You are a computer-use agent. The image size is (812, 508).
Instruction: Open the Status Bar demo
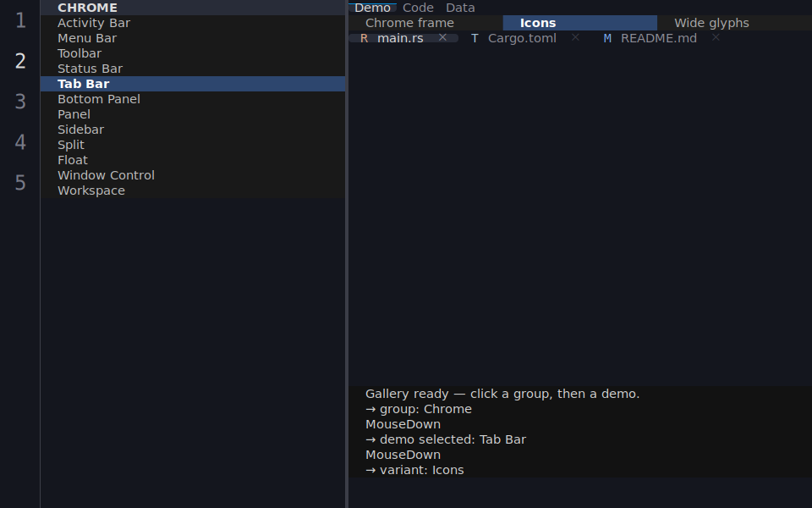193,69
